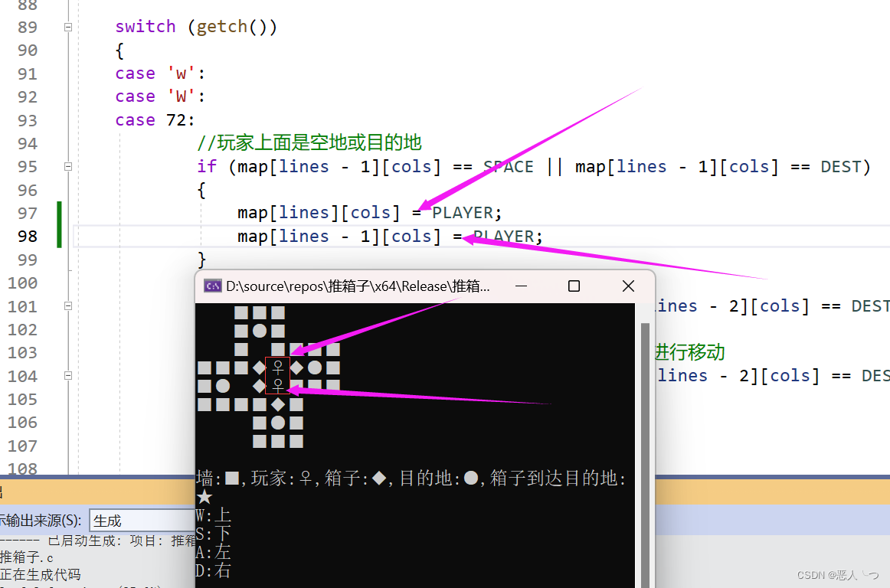Click line number 89 in the gutter
Screen dimensions: 890x588
pyautogui.click(x=28, y=27)
